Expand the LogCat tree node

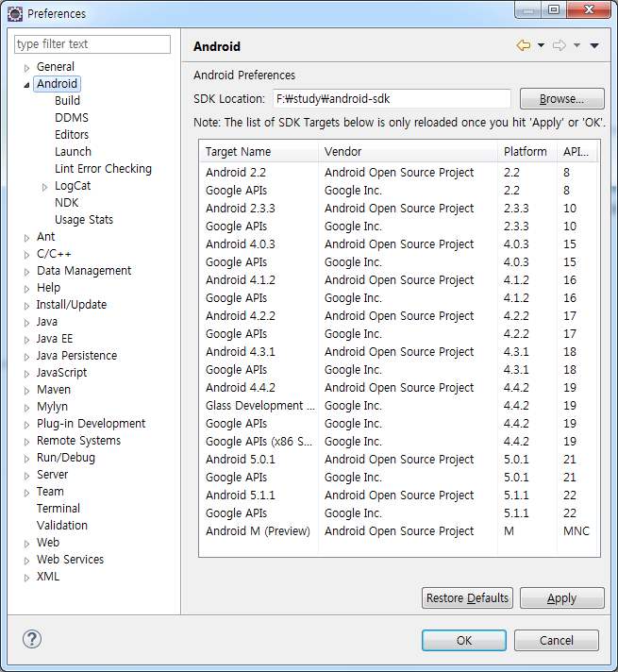[x=44, y=187]
